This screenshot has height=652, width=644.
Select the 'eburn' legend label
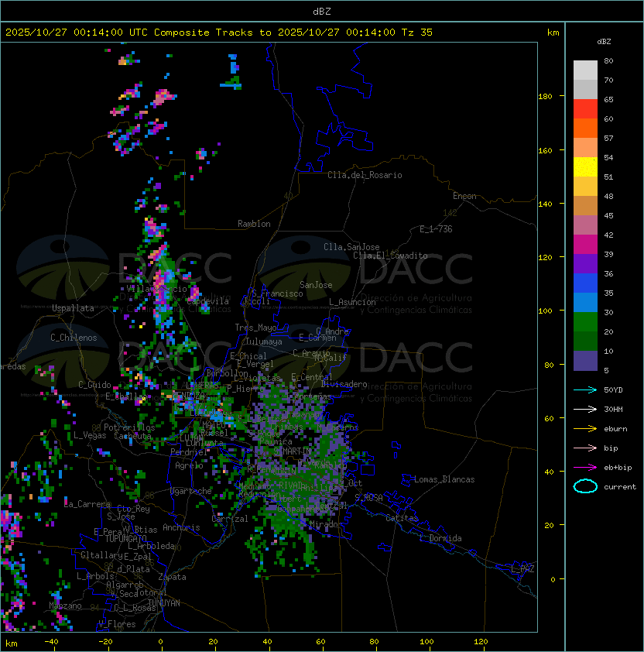pos(615,429)
